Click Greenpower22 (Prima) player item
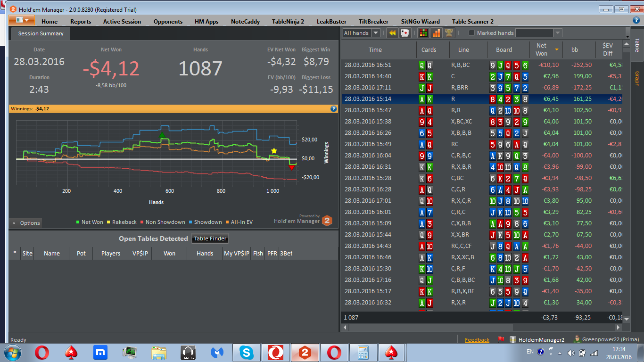The width and height of the screenshot is (644, 362). coord(606,339)
